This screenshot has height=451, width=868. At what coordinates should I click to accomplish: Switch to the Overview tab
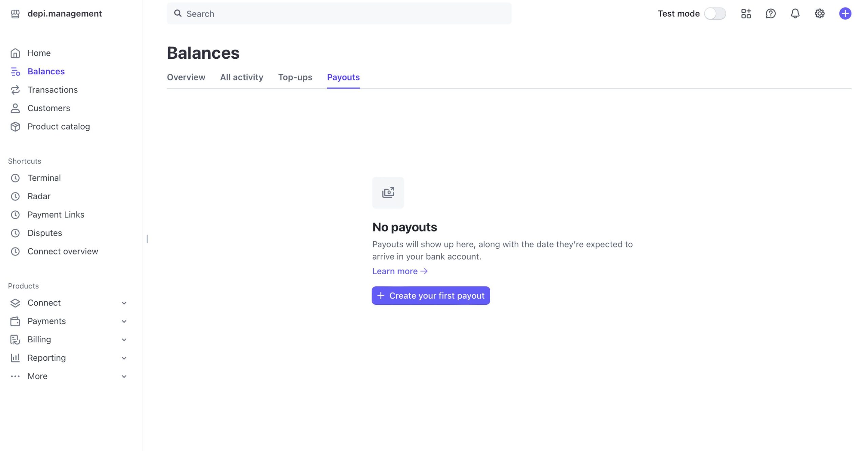click(x=186, y=77)
